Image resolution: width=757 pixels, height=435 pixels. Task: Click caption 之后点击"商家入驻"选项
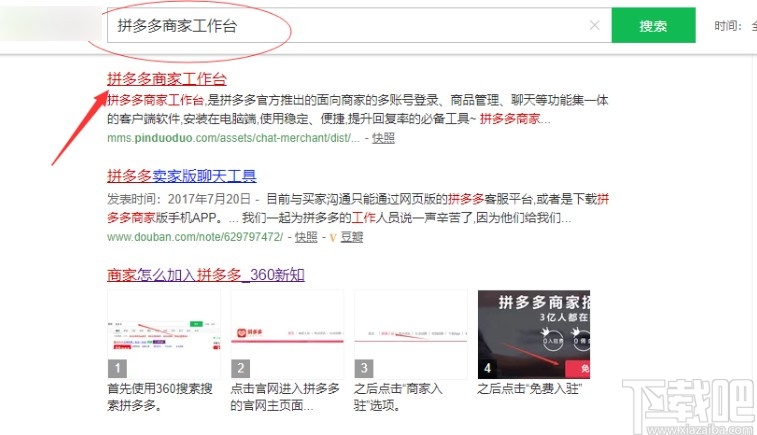(x=398, y=396)
